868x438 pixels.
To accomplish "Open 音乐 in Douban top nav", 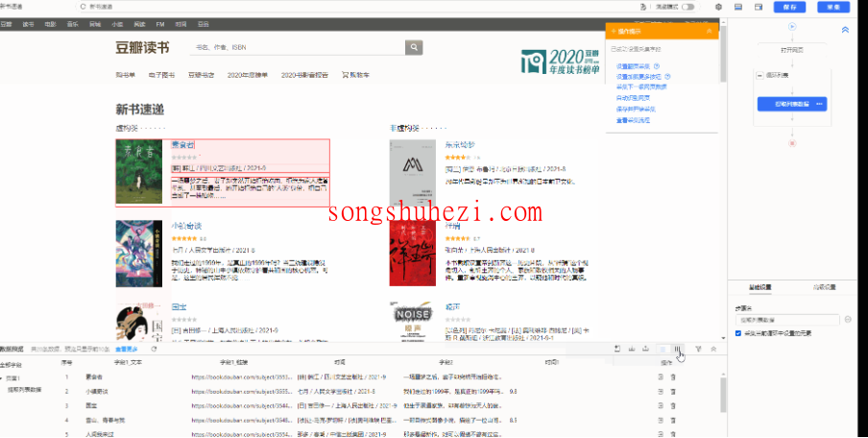I will coord(73,24).
